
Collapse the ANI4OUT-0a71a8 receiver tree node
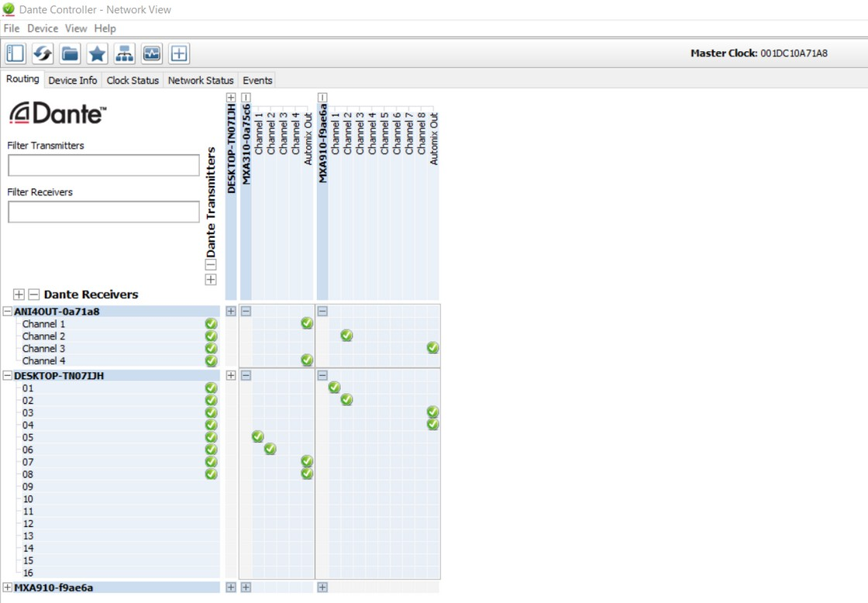point(7,312)
